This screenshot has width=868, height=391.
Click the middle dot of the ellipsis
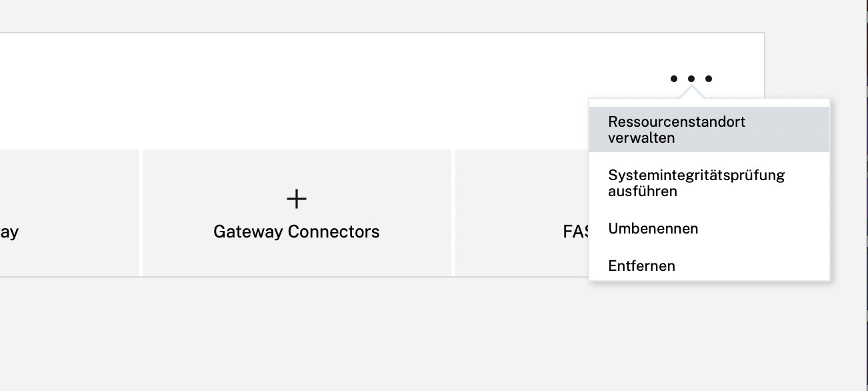tap(691, 79)
